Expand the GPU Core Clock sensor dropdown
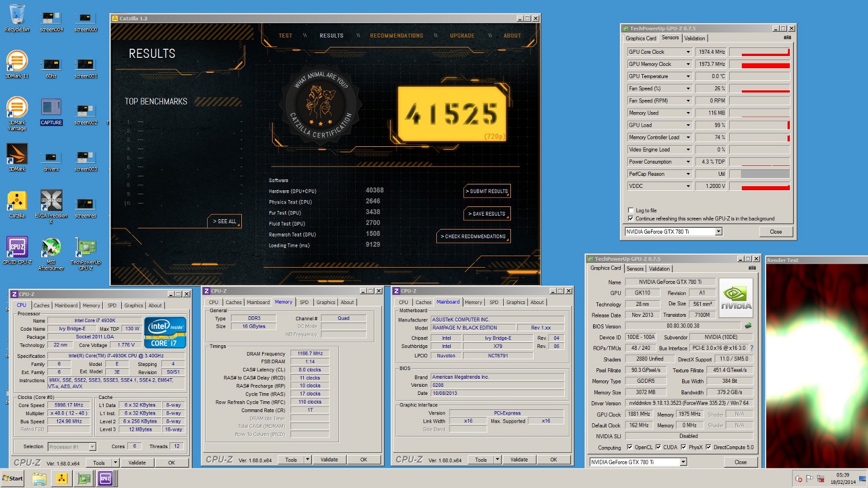 688,52
